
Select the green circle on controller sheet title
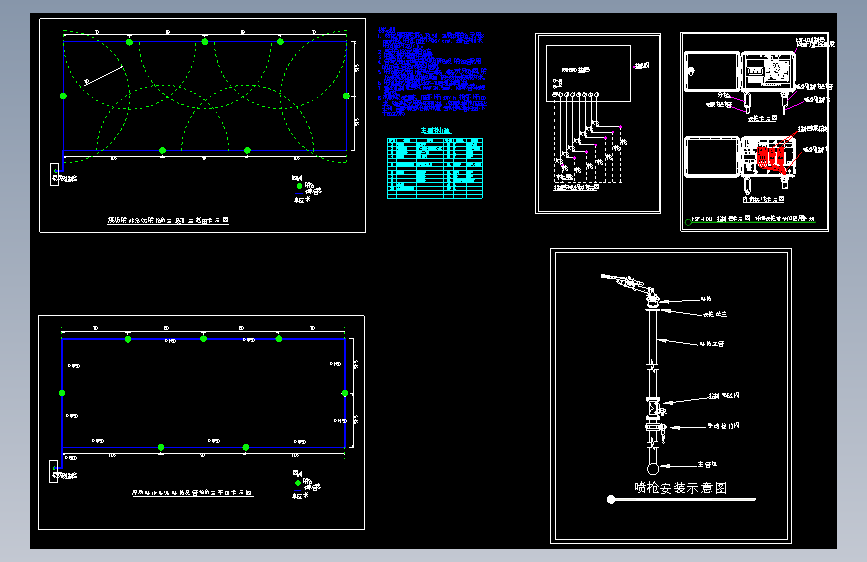[688, 223]
